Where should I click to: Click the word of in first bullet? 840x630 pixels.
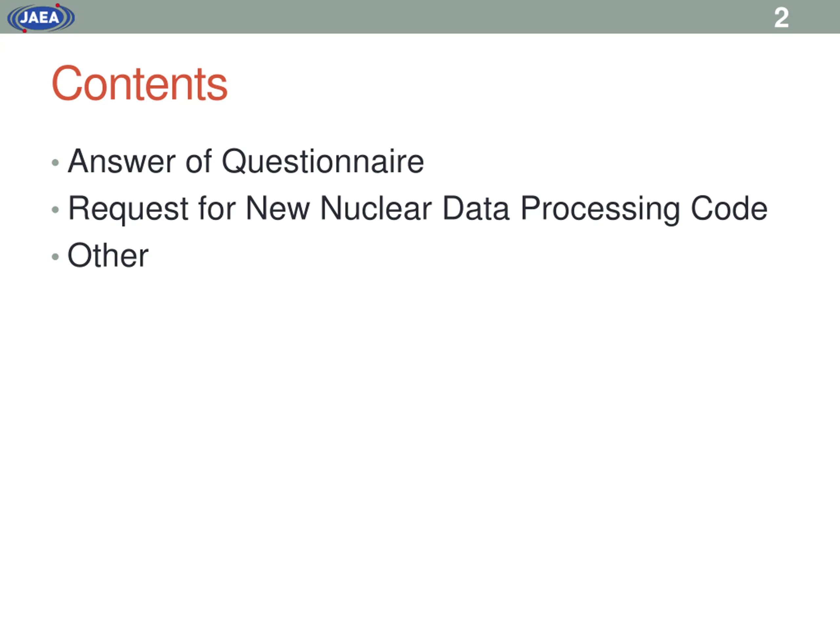[198, 162]
